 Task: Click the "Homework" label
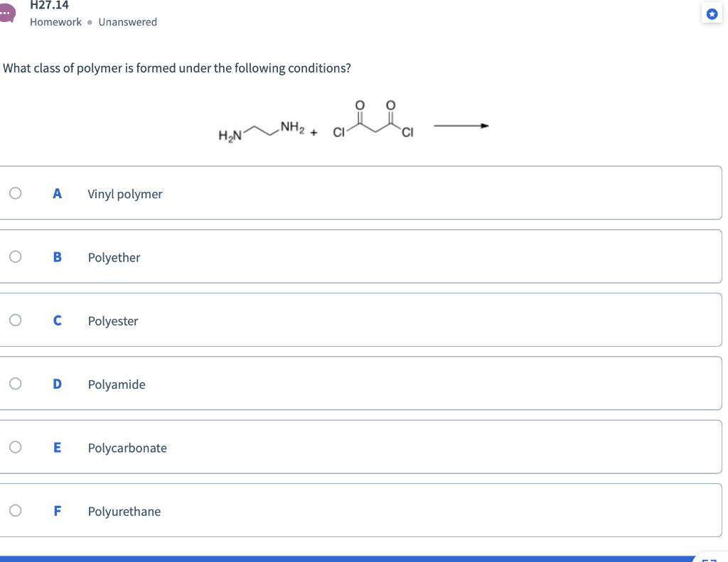55,22
